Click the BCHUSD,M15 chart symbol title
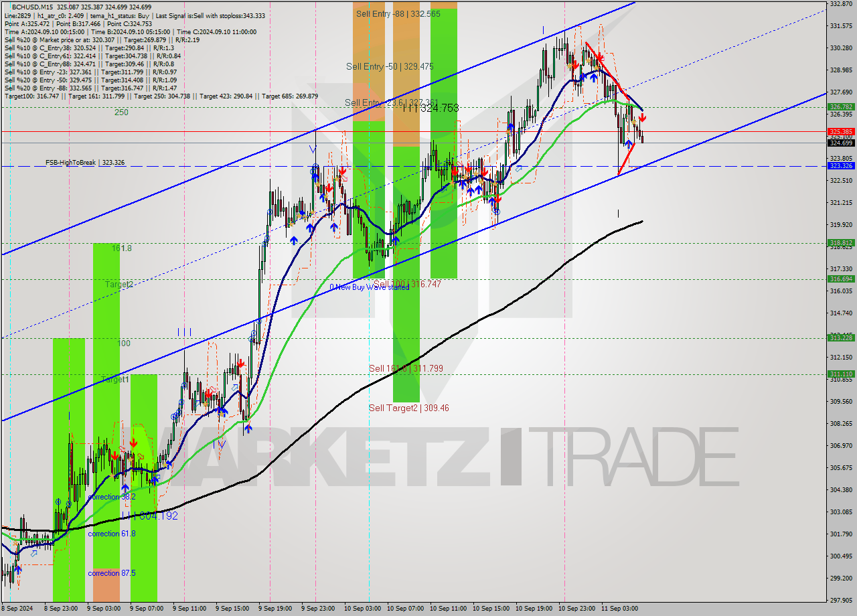 point(33,7)
